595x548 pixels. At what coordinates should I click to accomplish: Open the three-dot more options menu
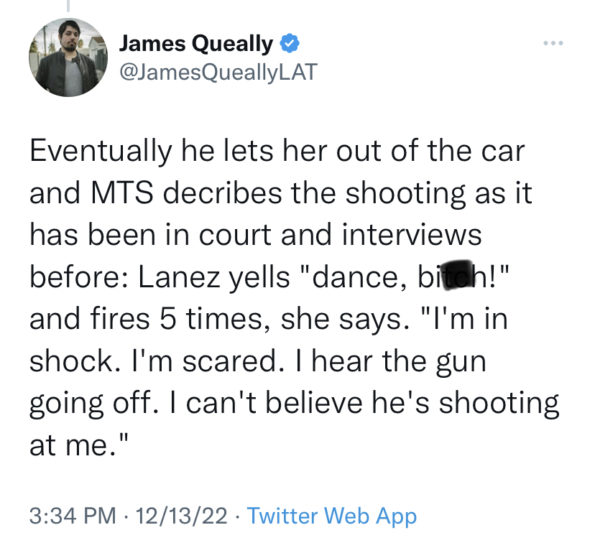(553, 43)
